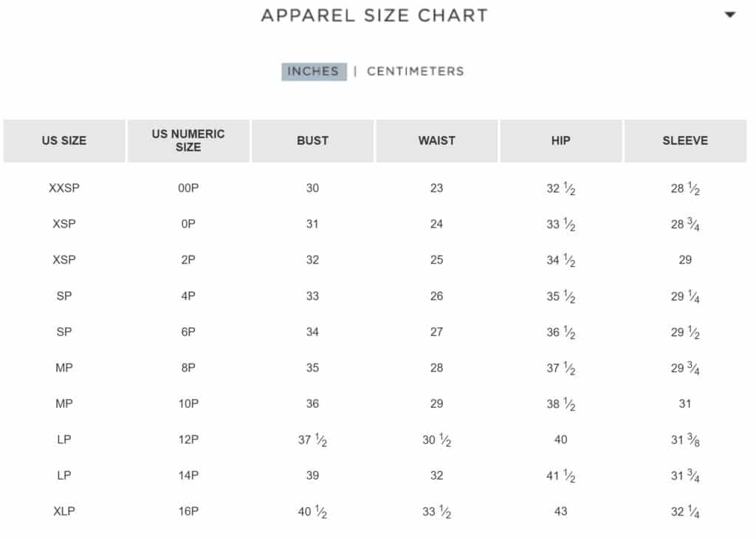Viewport: 756px width, 540px height.
Task: Click the Apparel Size Chart heading
Action: pos(374,16)
